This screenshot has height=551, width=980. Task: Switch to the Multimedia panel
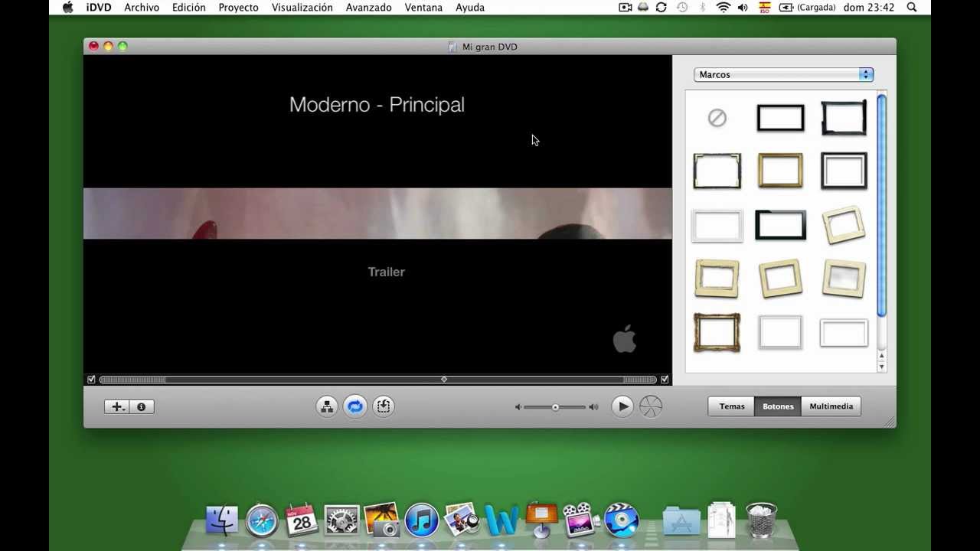(831, 406)
